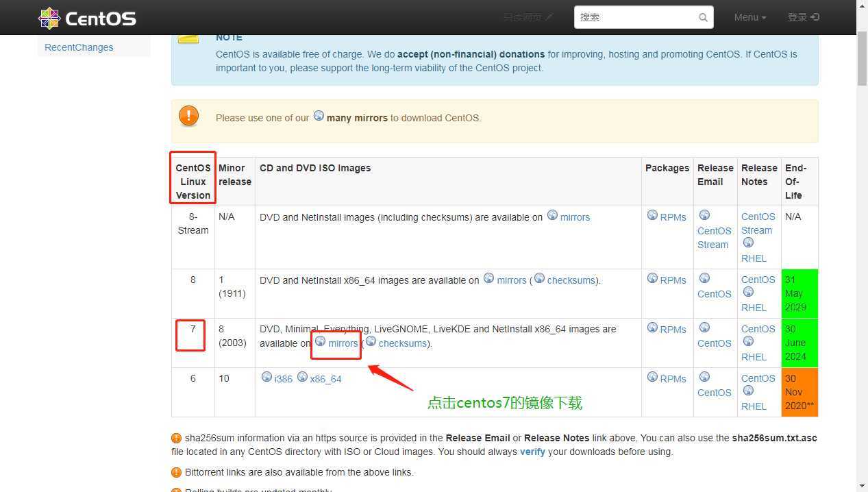Image resolution: width=868 pixels, height=492 pixels.
Task: Click globe icon above CentOS 8 email link
Action: point(704,278)
